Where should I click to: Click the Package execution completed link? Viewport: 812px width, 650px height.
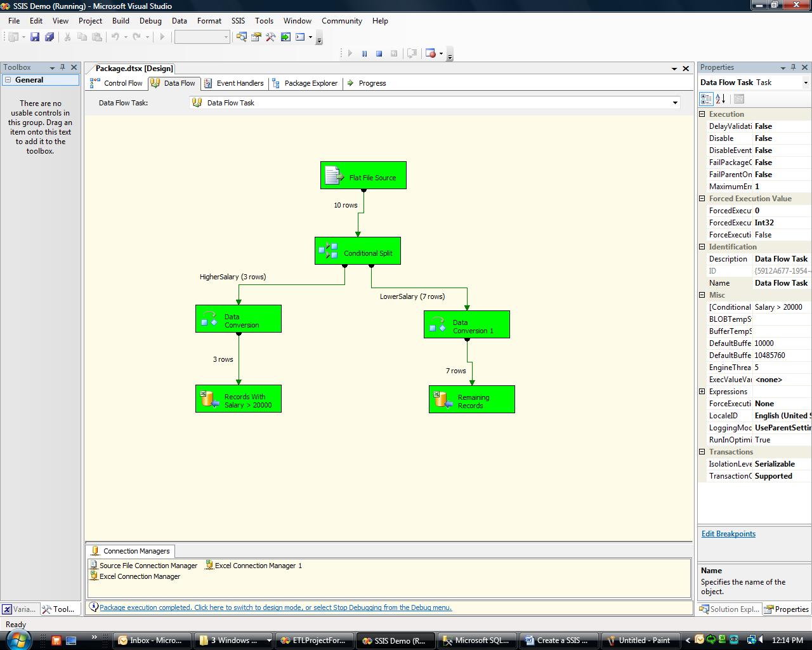tap(275, 607)
